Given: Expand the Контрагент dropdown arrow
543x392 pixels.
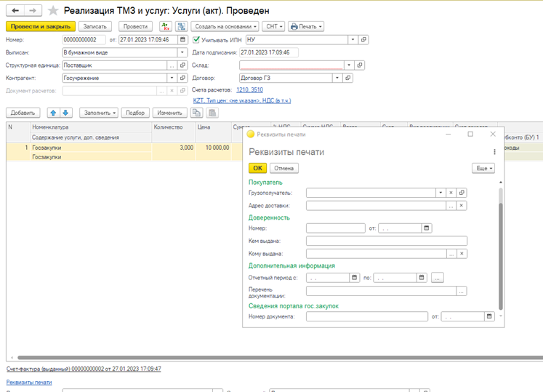Looking at the screenshot, I should click(x=172, y=78).
